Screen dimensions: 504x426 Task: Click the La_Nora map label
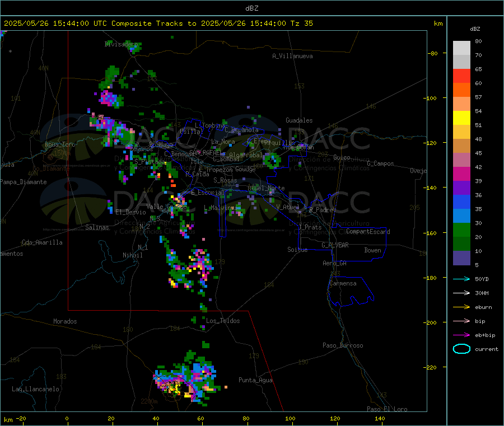tap(223, 142)
